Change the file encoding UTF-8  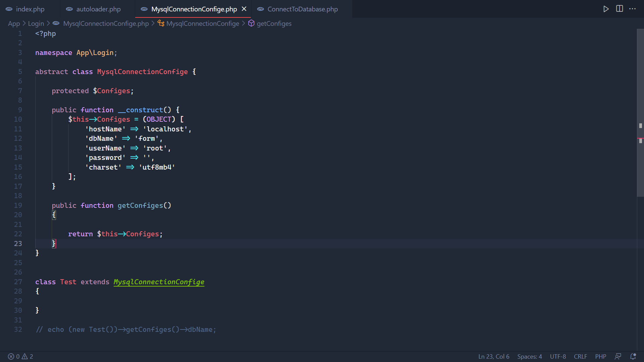coord(558,356)
